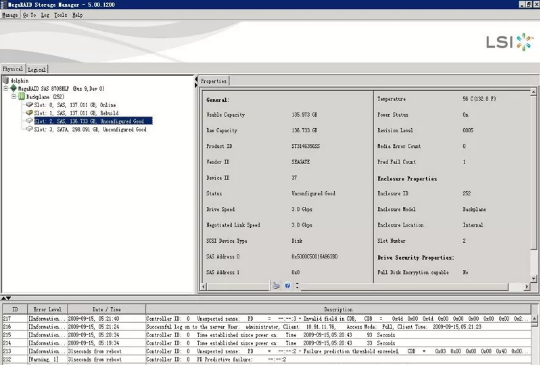Collapse the Backplane tree node

[x=14, y=97]
